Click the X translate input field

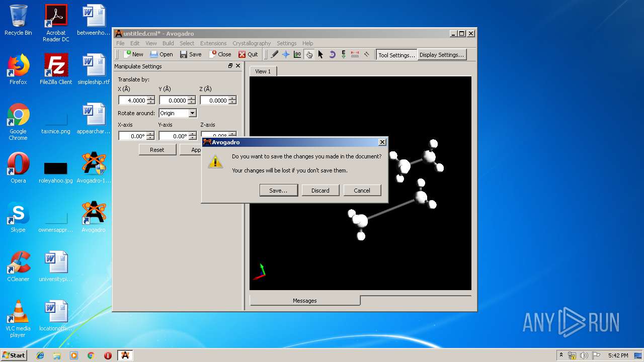133,101
